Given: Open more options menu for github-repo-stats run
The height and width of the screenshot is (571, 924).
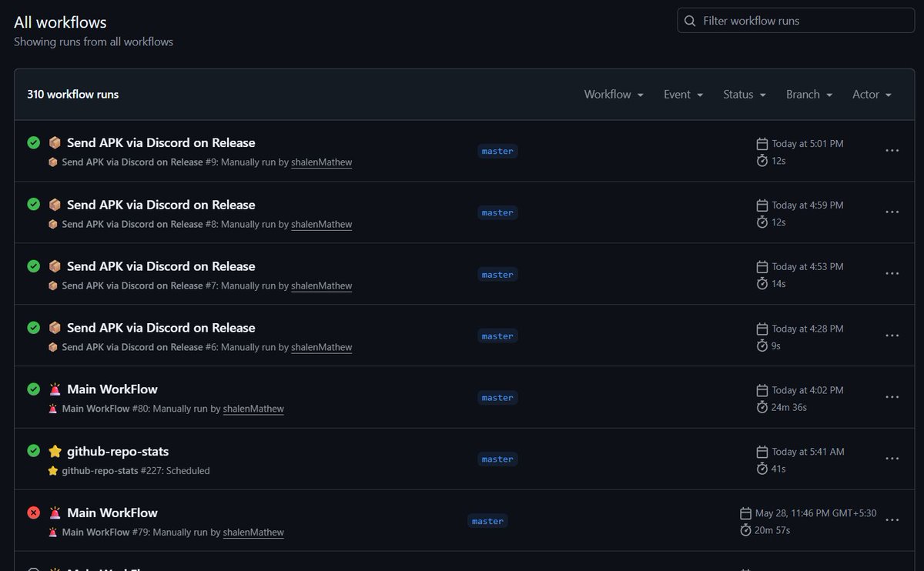Looking at the screenshot, I should pyautogui.click(x=892, y=459).
